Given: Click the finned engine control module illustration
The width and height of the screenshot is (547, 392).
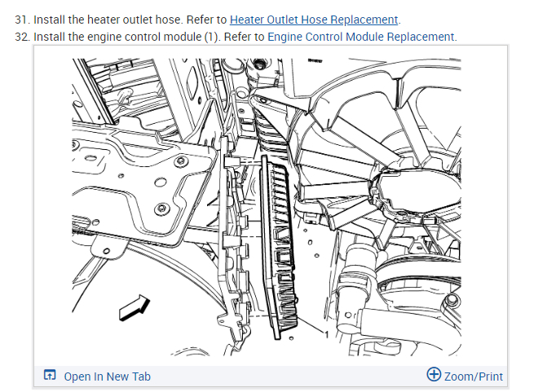Looking at the screenshot, I should coord(279,248).
